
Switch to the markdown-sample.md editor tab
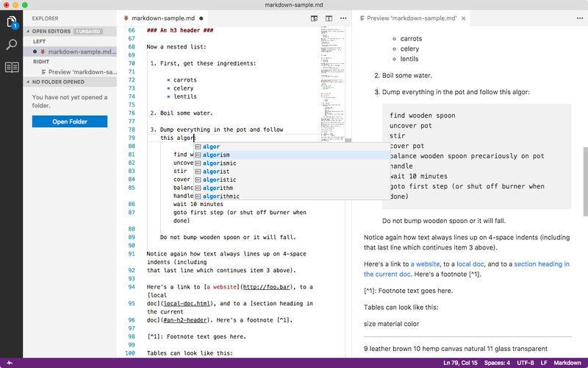163,18
